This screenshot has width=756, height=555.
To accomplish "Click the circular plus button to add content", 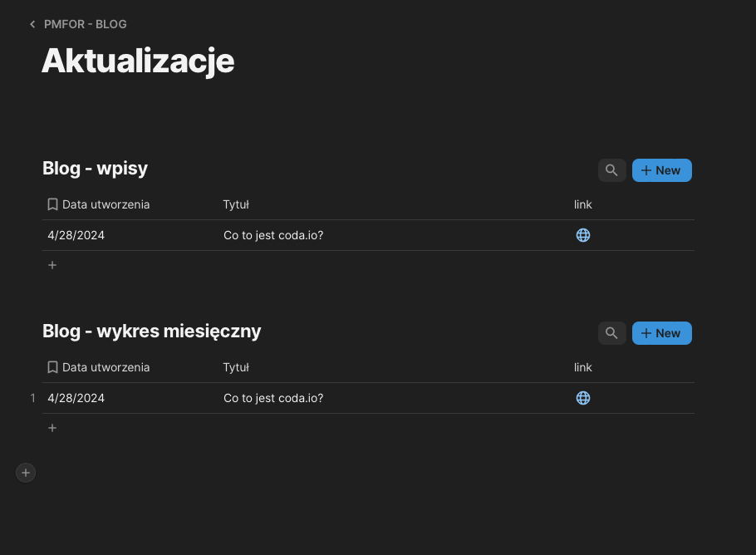I will 26,473.
